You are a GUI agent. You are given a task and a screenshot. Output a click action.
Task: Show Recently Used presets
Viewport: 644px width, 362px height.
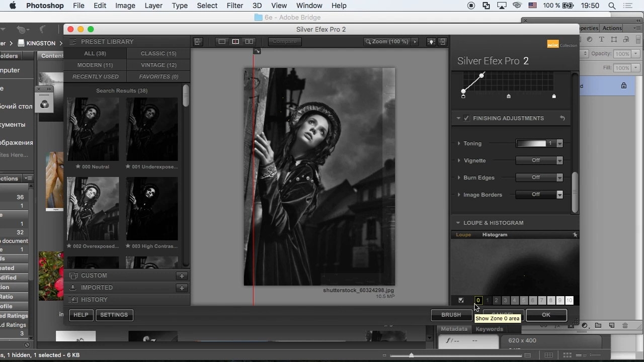pos(95,76)
